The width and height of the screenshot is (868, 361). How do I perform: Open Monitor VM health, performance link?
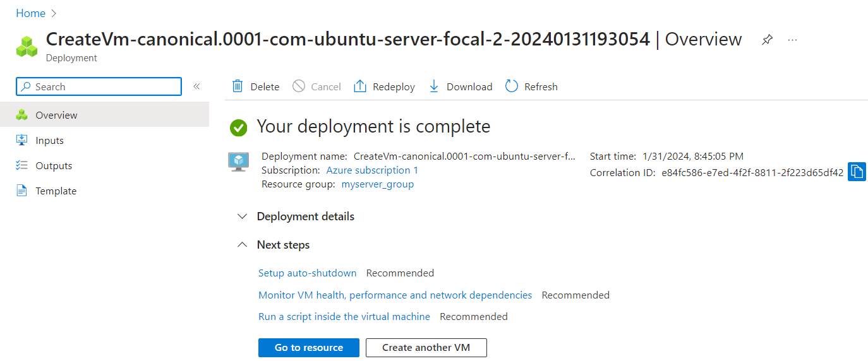tap(395, 295)
